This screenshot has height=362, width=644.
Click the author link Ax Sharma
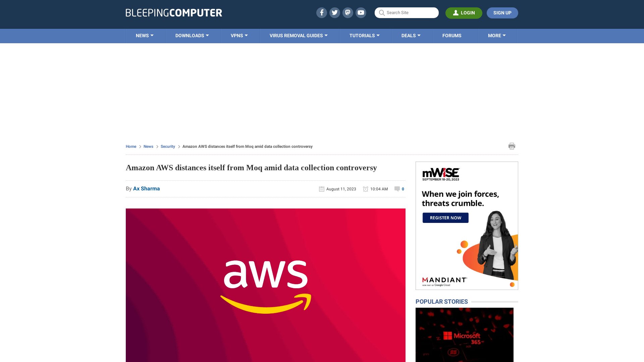pos(146,188)
